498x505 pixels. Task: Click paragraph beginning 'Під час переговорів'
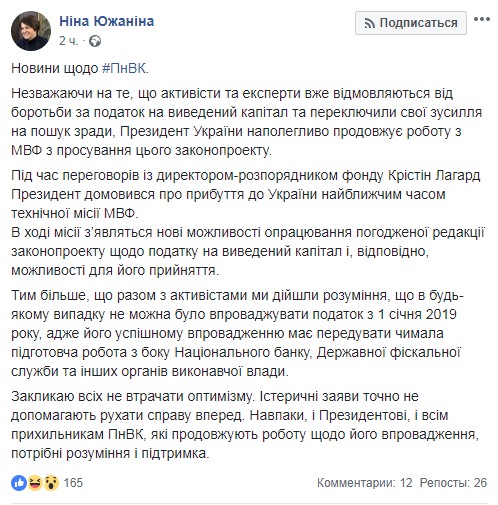(x=246, y=194)
